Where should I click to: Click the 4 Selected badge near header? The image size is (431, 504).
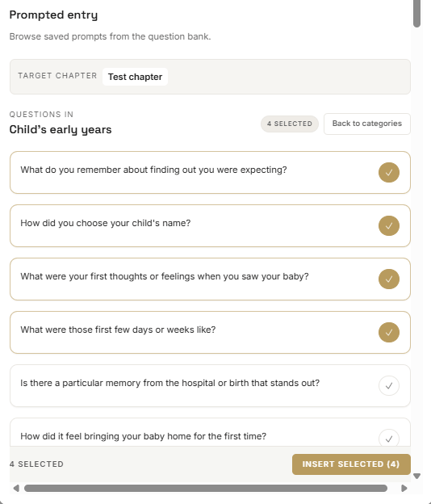(290, 124)
